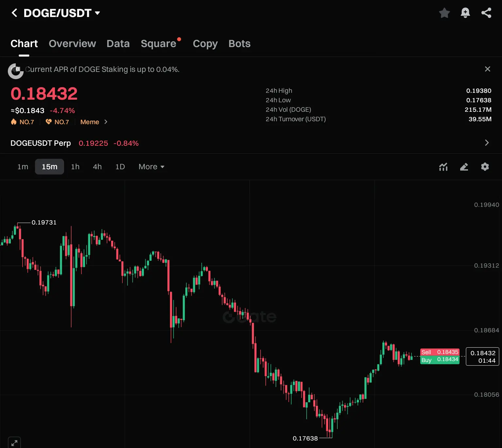Click the Perp price 0.19225
Image resolution: width=502 pixels, height=448 pixels.
tap(93, 143)
